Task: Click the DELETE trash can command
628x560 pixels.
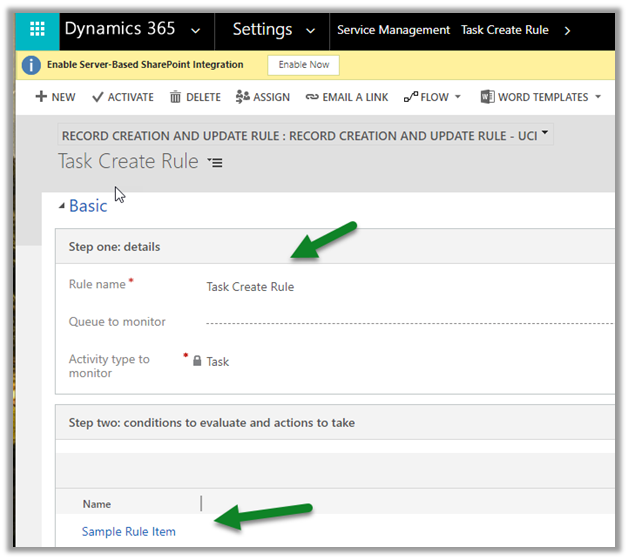Action: 195,97
